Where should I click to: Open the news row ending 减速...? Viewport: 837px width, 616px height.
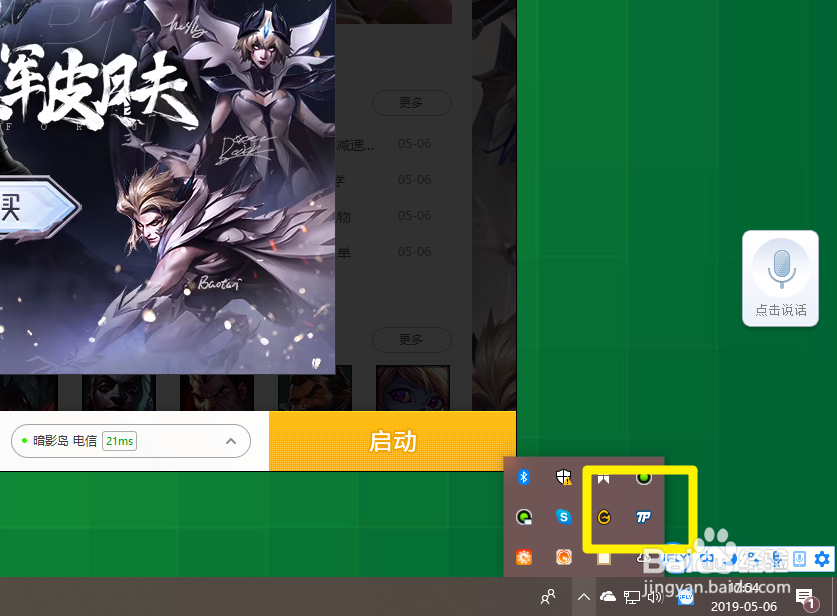[x=383, y=144]
